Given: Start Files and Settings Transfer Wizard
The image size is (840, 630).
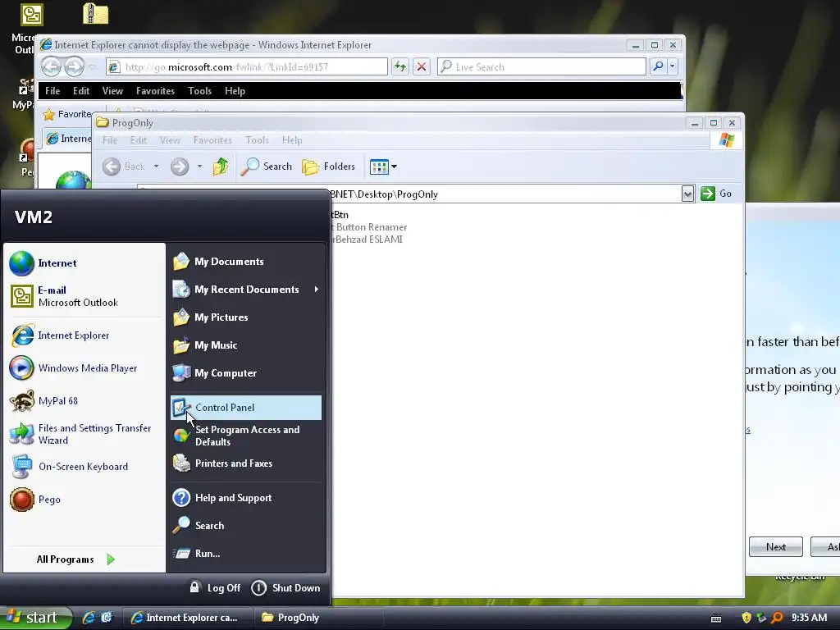Looking at the screenshot, I should (84, 434).
